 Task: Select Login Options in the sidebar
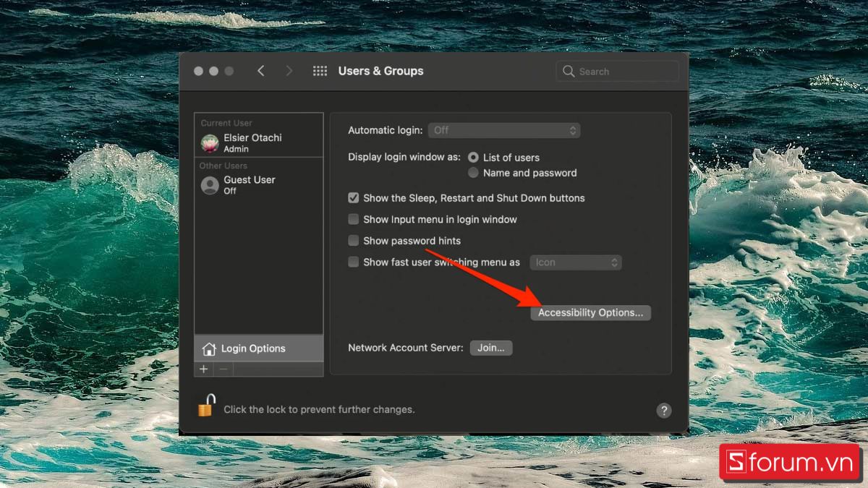tap(259, 348)
